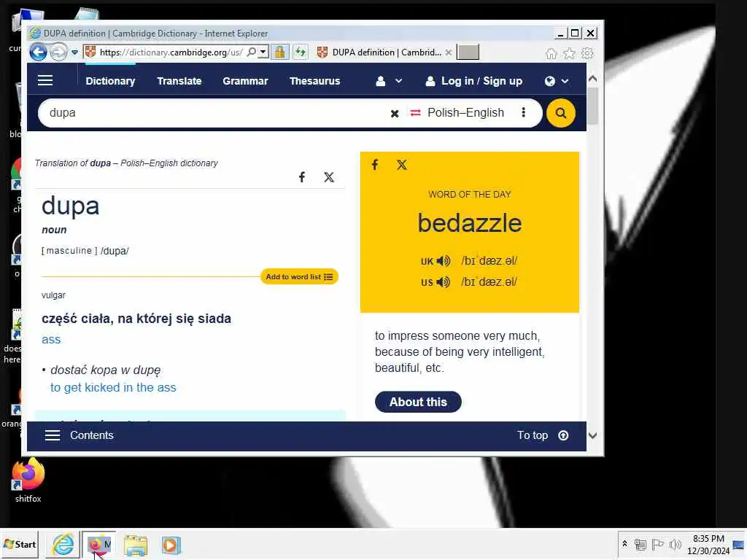The image size is (747, 560).
Task: Click the 'vulgar' usage label
Action: (x=53, y=295)
